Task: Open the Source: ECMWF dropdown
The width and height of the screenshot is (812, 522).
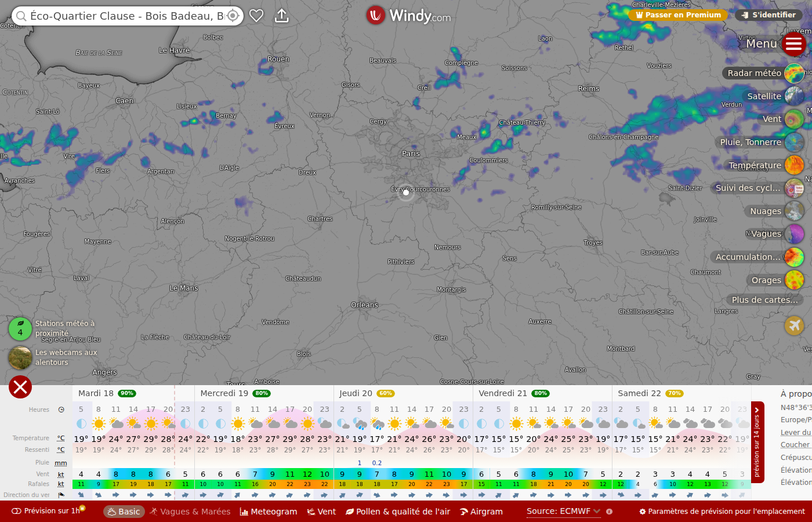Action: (x=563, y=512)
